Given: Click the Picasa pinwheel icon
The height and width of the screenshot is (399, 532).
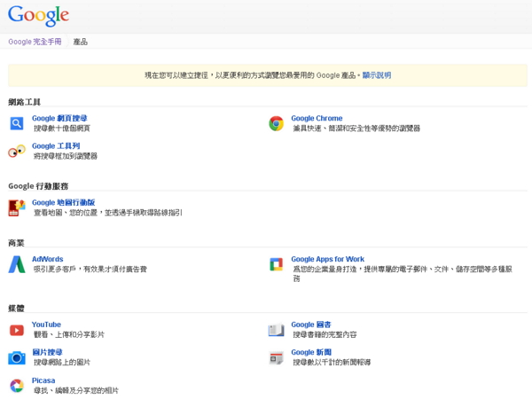Looking at the screenshot, I should click(x=17, y=386).
